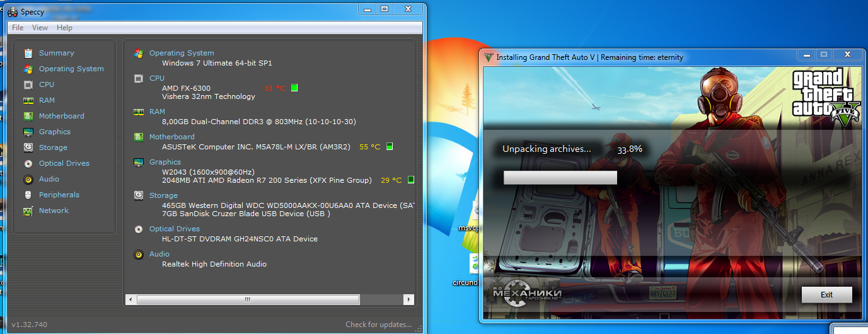Open Audio section in sidebar
Screen dimensions: 868x334
tap(49, 179)
